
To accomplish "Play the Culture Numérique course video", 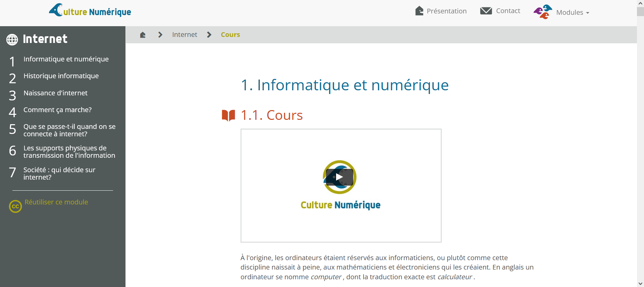I will tap(339, 177).
